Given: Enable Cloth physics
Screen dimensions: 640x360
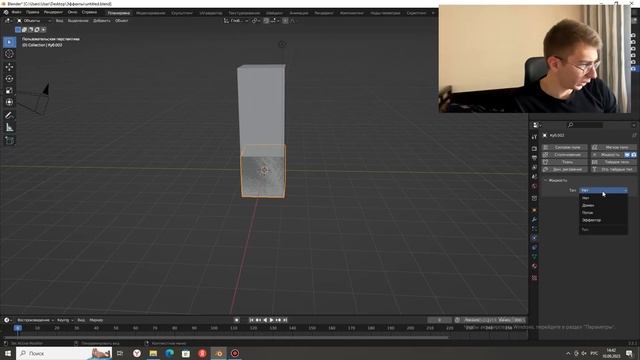Looking at the screenshot, I should [x=564, y=162].
